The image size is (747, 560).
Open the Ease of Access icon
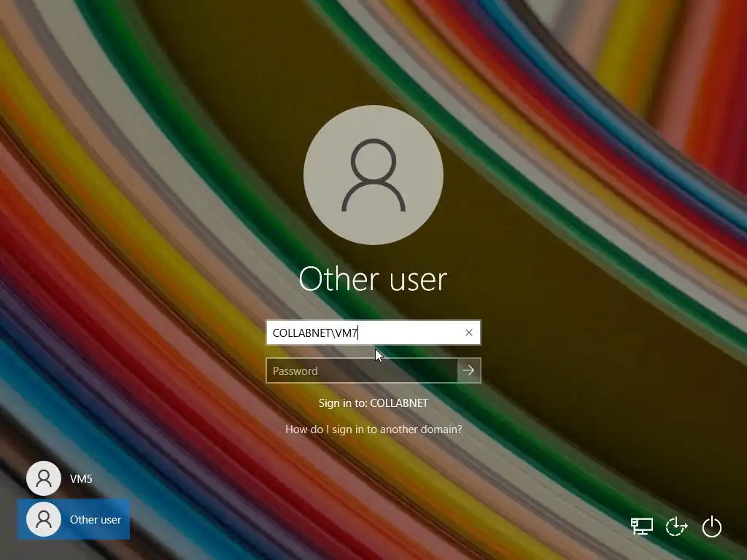[x=676, y=526]
